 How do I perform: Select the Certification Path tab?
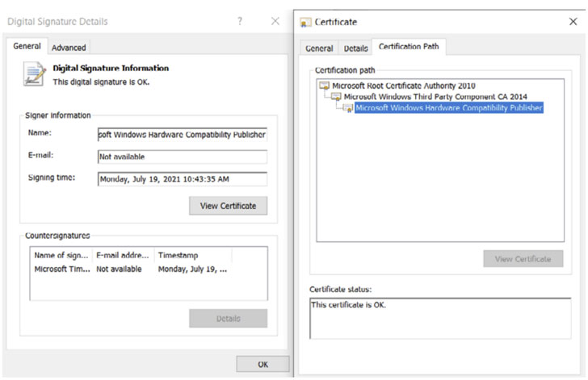(x=408, y=47)
